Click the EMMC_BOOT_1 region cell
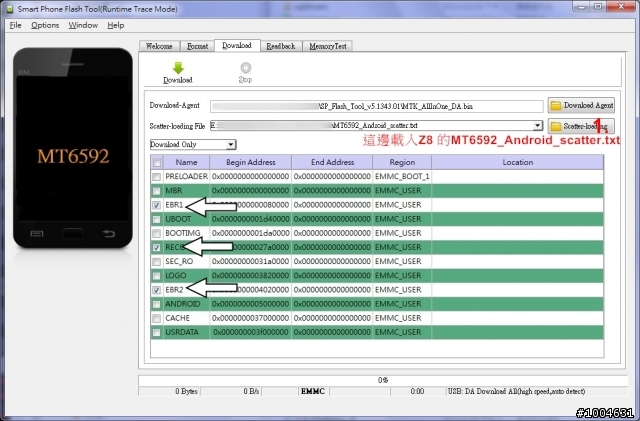640x421 pixels. pyautogui.click(x=402, y=177)
